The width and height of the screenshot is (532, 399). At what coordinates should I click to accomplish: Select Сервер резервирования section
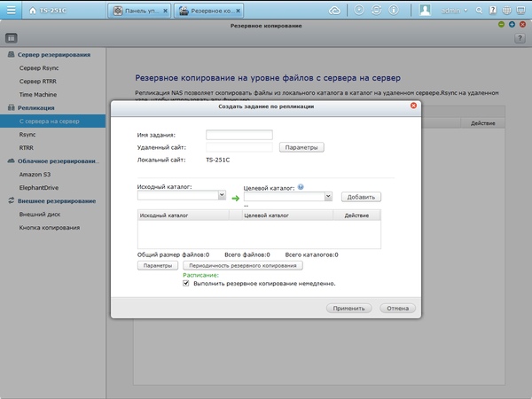[54, 55]
